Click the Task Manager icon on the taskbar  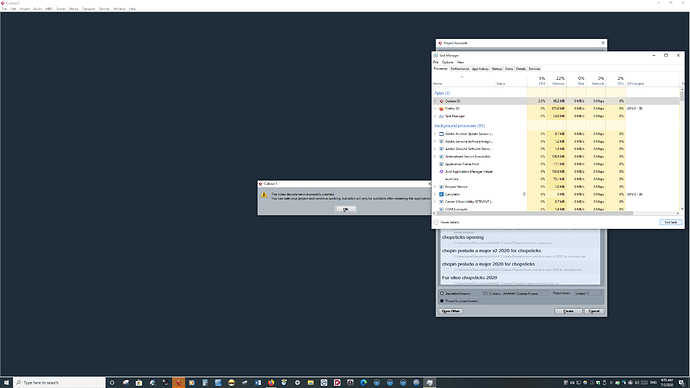(x=429, y=383)
